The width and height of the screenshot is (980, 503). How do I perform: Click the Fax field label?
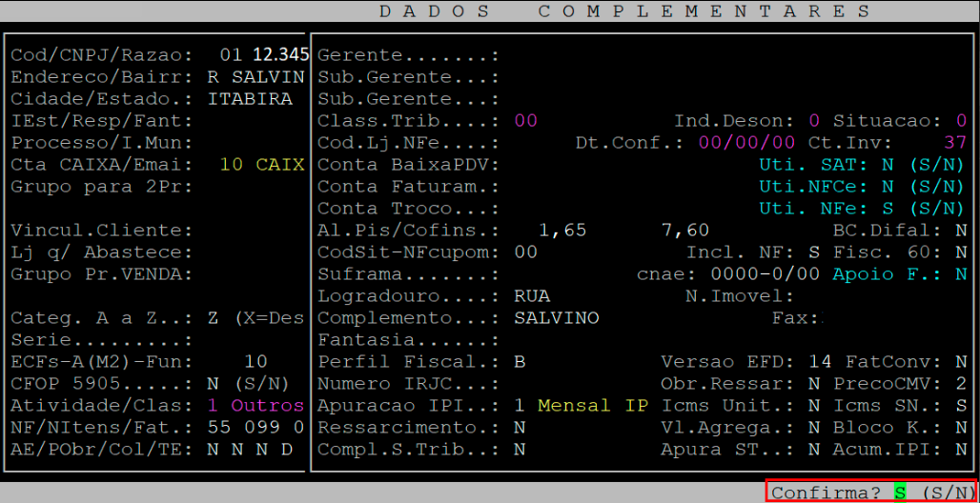[x=795, y=318]
